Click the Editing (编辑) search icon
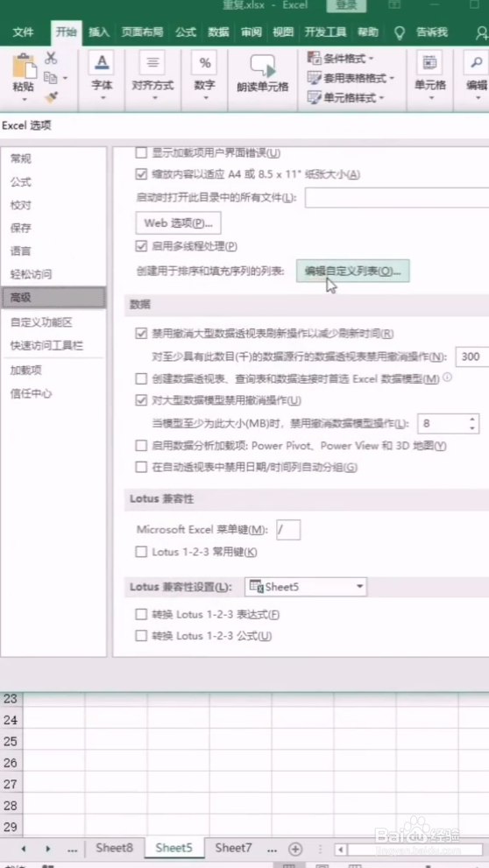This screenshot has width=489, height=868. [476, 62]
